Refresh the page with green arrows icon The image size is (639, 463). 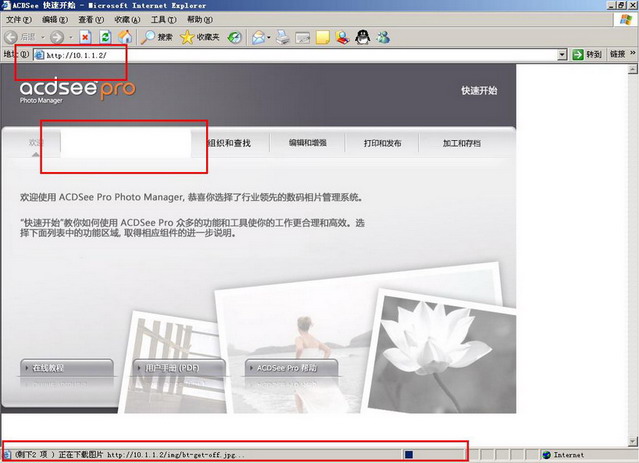(106, 37)
